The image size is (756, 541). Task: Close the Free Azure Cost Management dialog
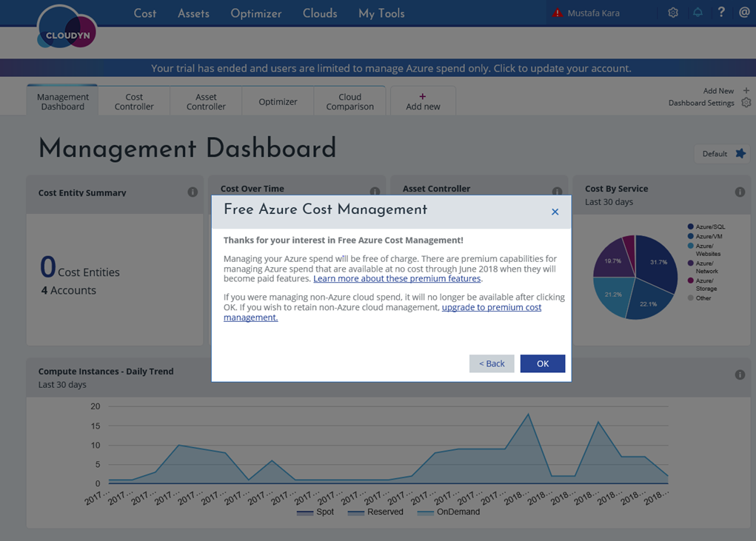point(555,212)
